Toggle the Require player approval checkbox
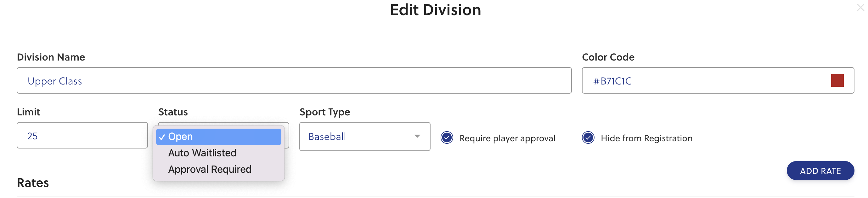 pos(447,137)
